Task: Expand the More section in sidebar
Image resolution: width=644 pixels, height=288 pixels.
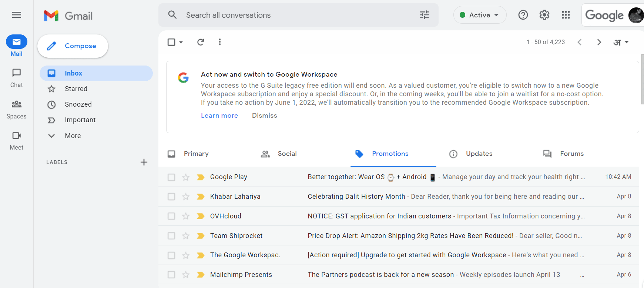Action: pyautogui.click(x=73, y=136)
